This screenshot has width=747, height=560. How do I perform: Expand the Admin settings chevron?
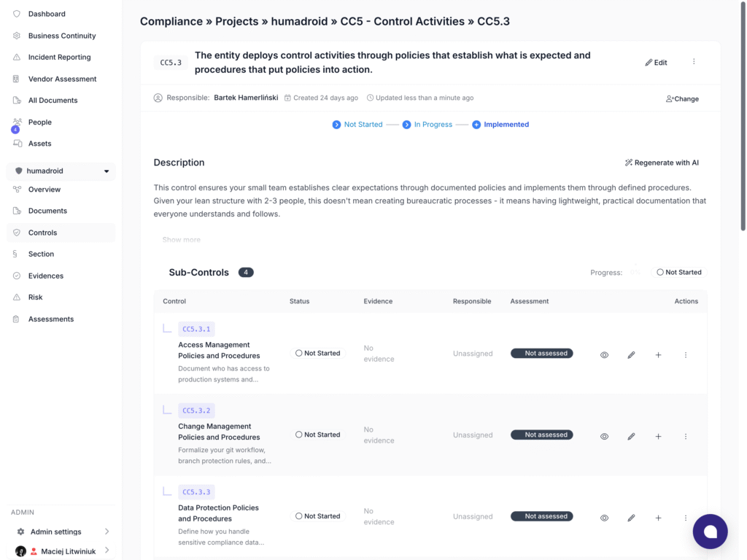107,532
